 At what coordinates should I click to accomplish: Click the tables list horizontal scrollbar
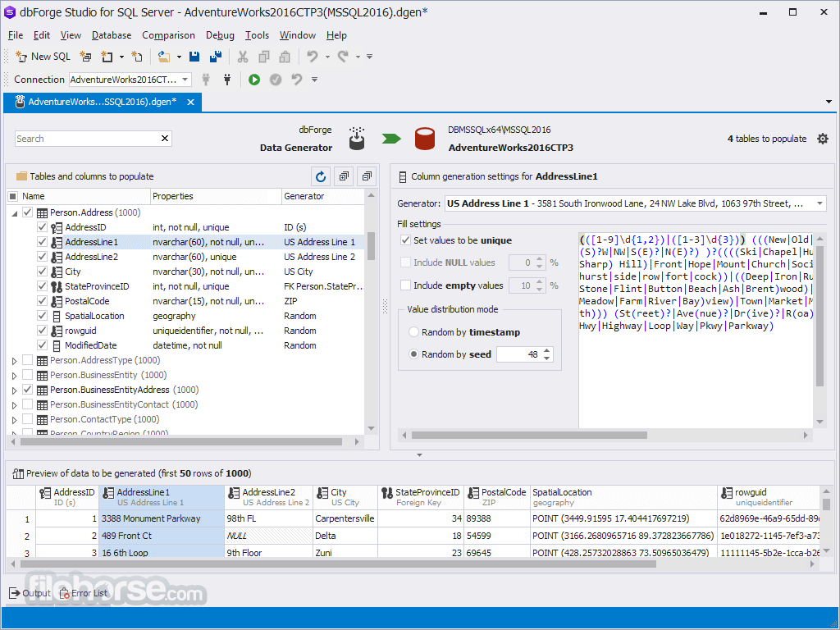pyautogui.click(x=181, y=442)
